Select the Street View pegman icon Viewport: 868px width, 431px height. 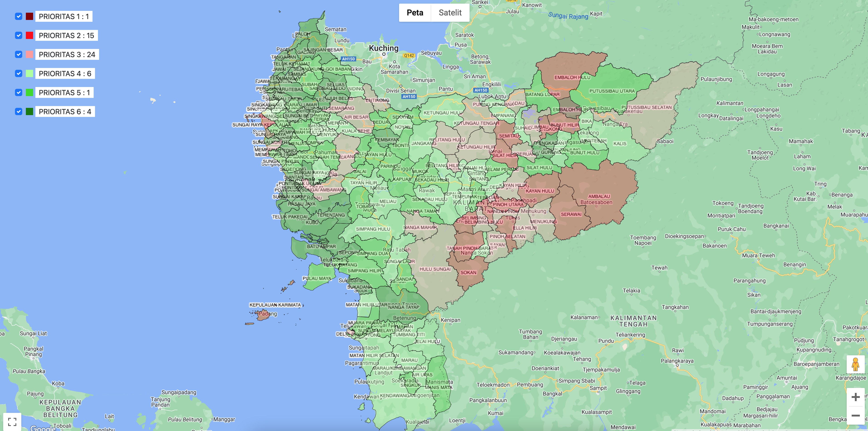(855, 364)
